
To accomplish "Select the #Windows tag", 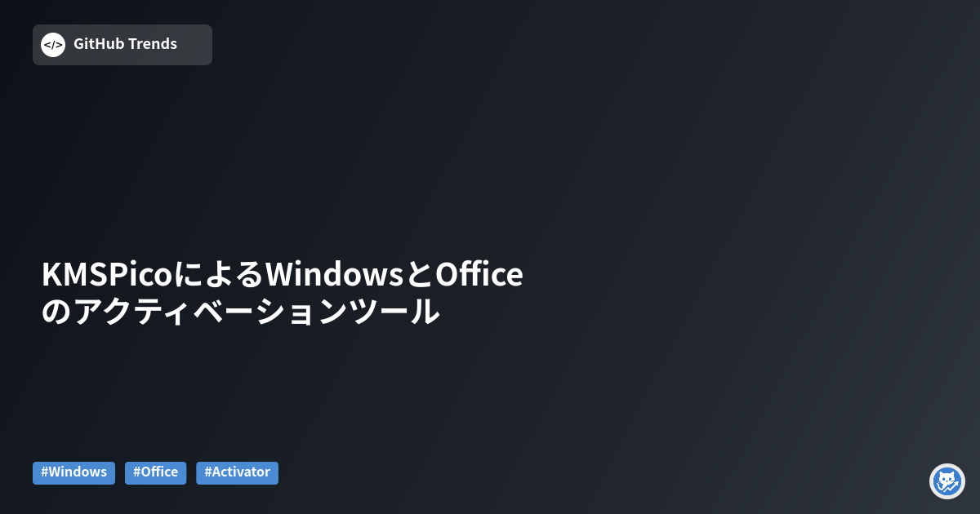I will (x=73, y=472).
